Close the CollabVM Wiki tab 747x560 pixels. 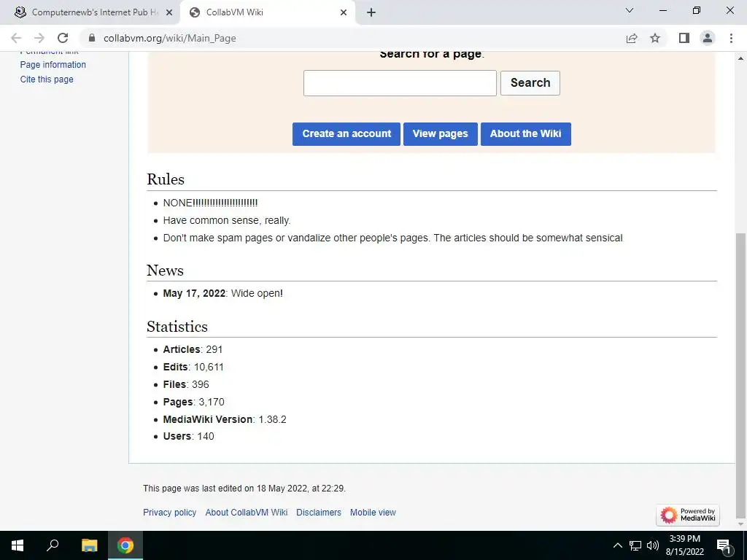pos(344,12)
